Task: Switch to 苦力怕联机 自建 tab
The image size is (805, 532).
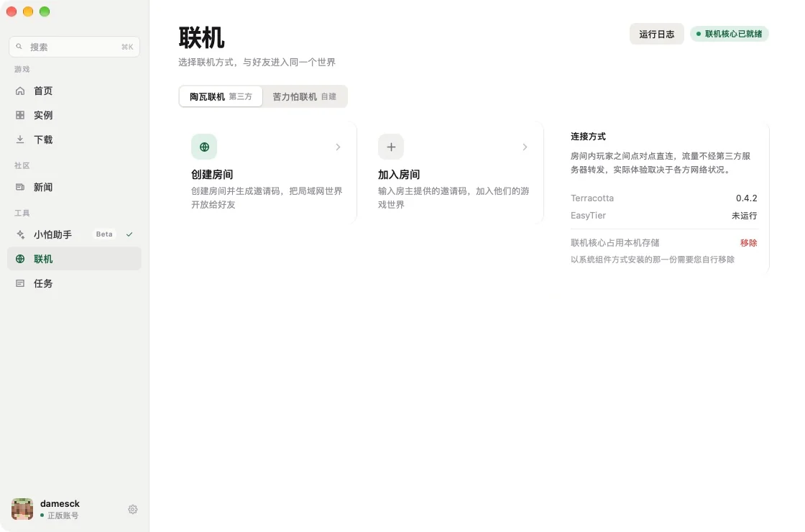Action: pyautogui.click(x=305, y=96)
